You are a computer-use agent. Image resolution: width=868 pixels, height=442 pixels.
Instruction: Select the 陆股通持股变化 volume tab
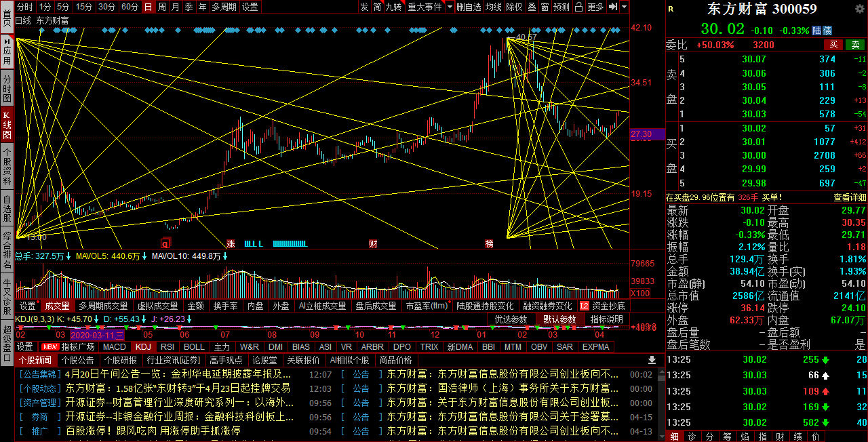coord(486,306)
